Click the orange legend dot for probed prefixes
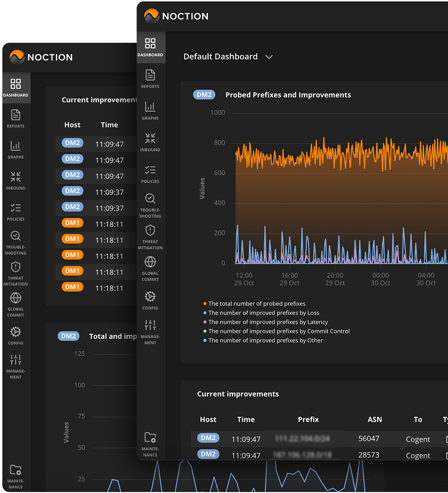The height and width of the screenshot is (493, 448). coord(205,304)
